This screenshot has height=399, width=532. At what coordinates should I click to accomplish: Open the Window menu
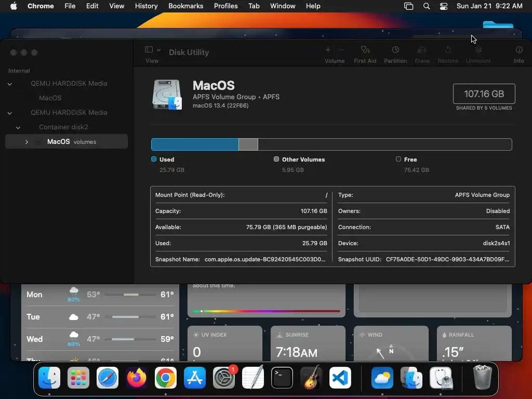pos(283,6)
